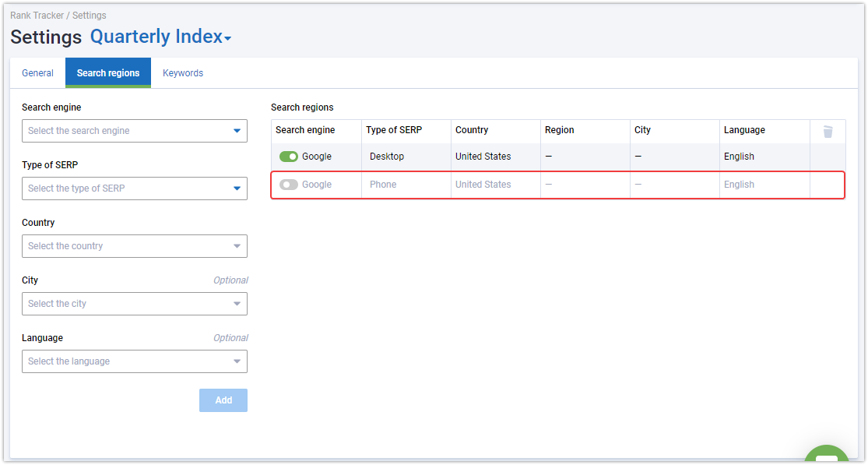Click the Search engine column header
Screen dimensions: 868x465
[305, 130]
